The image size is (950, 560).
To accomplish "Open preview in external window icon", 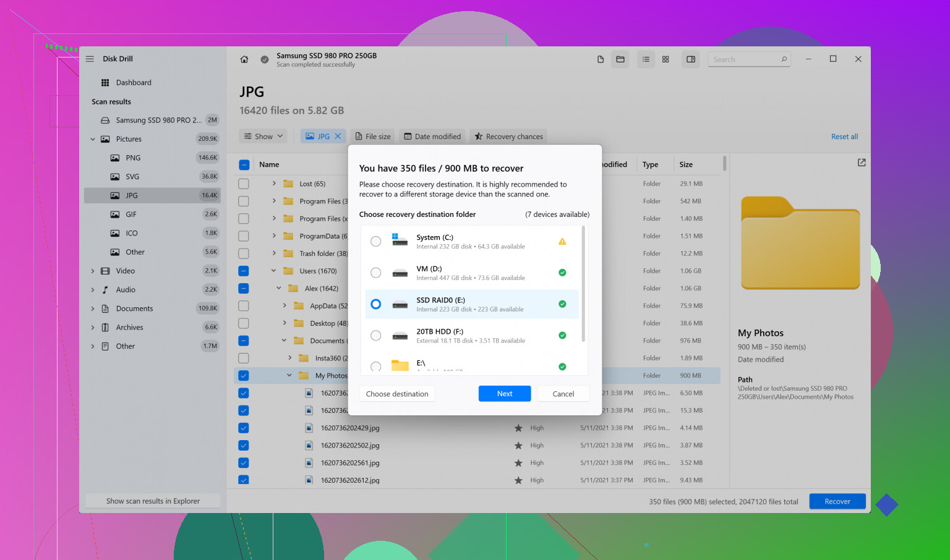I will click(862, 163).
